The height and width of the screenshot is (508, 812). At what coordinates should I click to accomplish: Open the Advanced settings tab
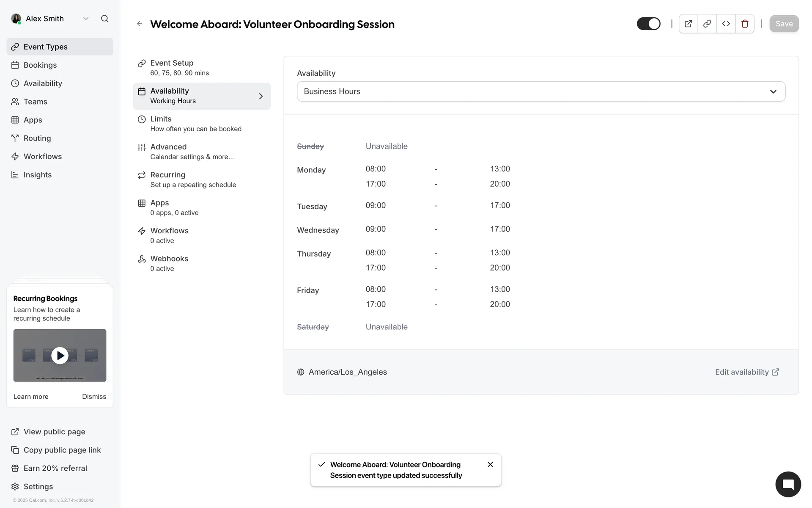click(x=191, y=152)
